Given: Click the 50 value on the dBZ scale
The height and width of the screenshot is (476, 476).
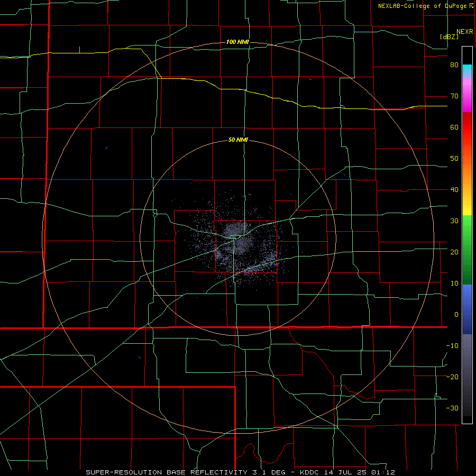Looking at the screenshot, I should pyautogui.click(x=454, y=159).
